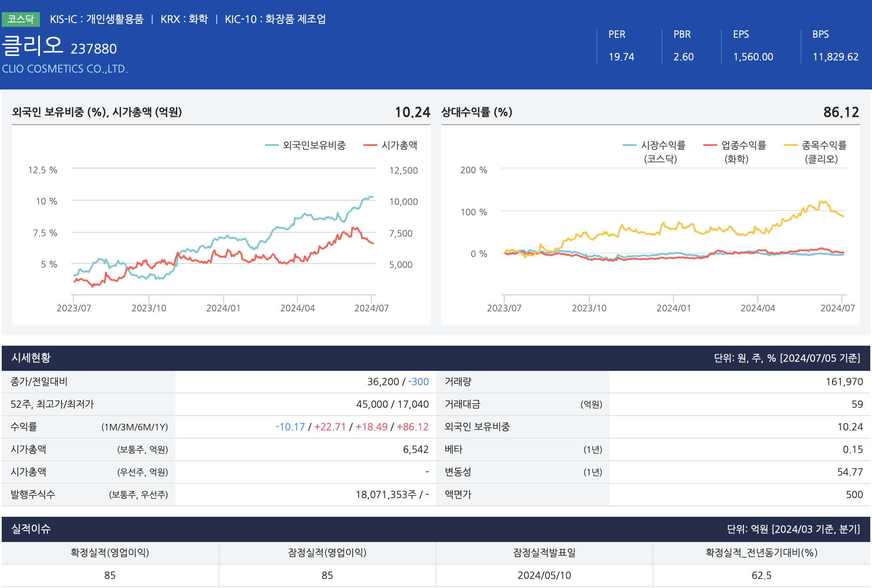Click the 잠정실적발표일 column header
The image size is (872, 588).
click(544, 553)
